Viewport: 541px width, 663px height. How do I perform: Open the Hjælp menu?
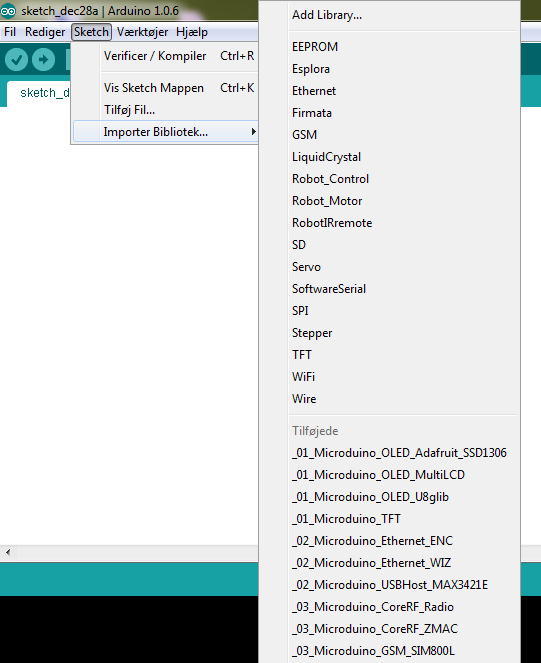click(192, 32)
